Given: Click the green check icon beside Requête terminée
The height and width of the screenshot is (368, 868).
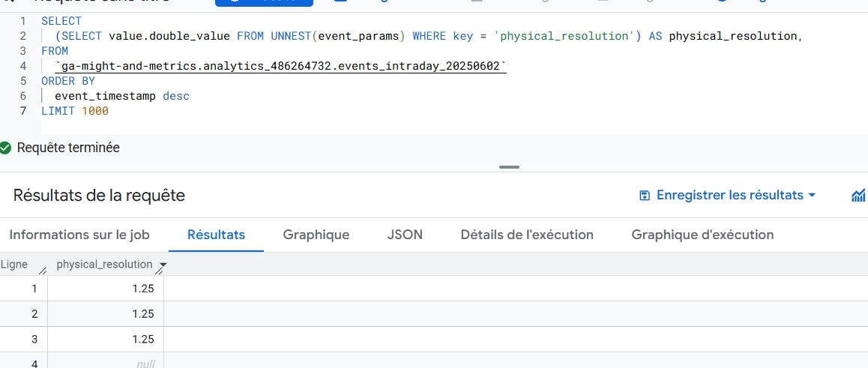Looking at the screenshot, I should [6, 148].
